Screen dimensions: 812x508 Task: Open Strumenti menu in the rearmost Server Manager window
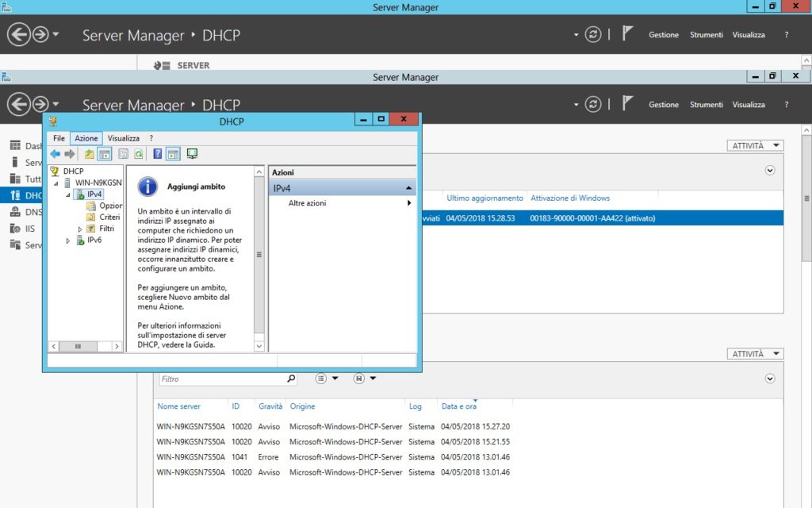point(706,35)
